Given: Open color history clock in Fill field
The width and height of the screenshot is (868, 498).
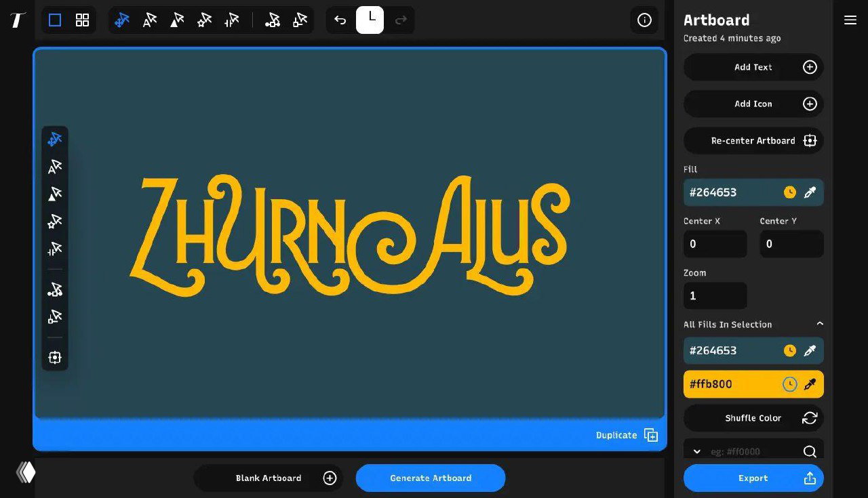Looking at the screenshot, I should click(790, 192).
